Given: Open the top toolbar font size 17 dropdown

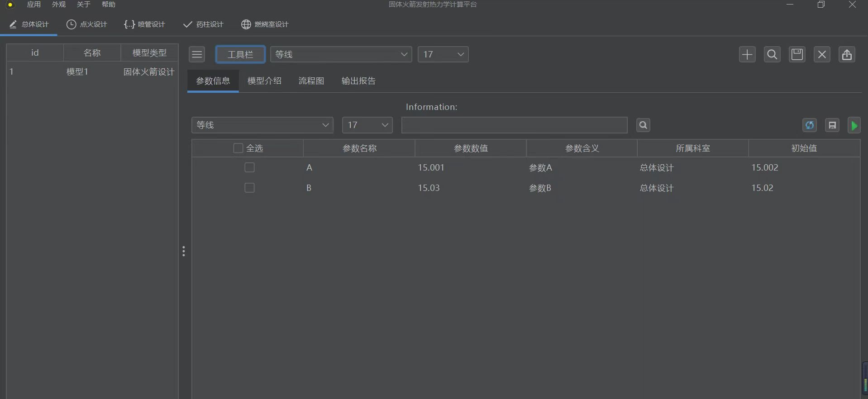Looking at the screenshot, I should click(x=443, y=54).
